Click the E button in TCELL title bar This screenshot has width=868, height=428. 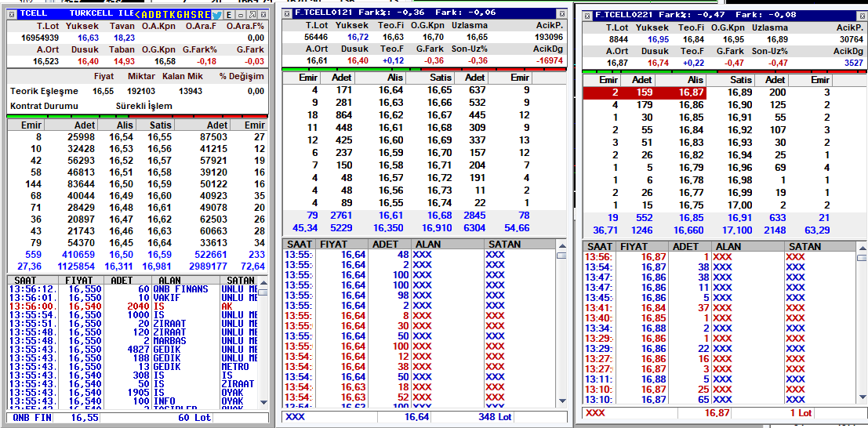click(x=229, y=15)
